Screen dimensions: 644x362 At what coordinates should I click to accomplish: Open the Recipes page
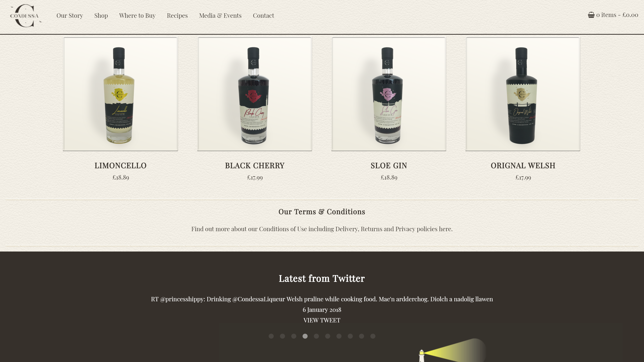(x=177, y=15)
